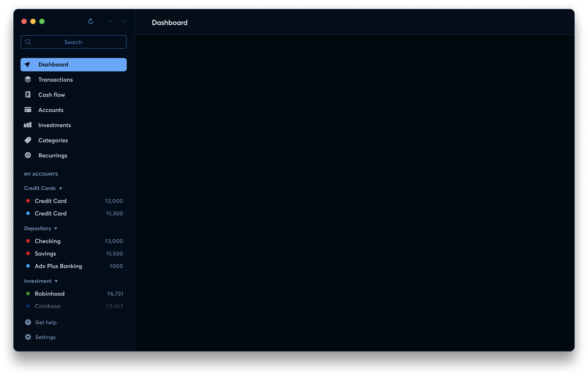588x376 pixels.
Task: Click the Search input field
Action: pyautogui.click(x=73, y=42)
